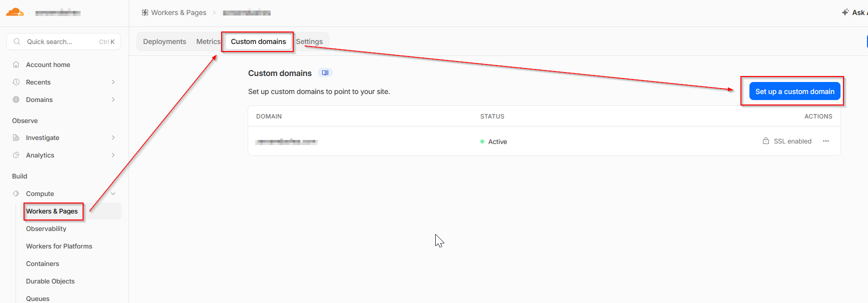The width and height of the screenshot is (868, 303).
Task: Click the Cloudflare logo
Action: pos(15,12)
